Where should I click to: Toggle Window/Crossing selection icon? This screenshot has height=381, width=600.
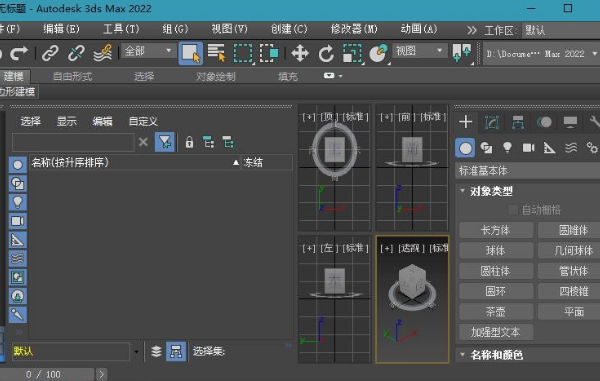269,53
